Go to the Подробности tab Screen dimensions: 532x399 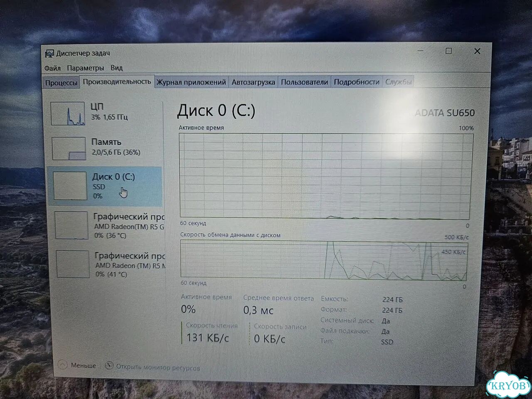point(357,82)
